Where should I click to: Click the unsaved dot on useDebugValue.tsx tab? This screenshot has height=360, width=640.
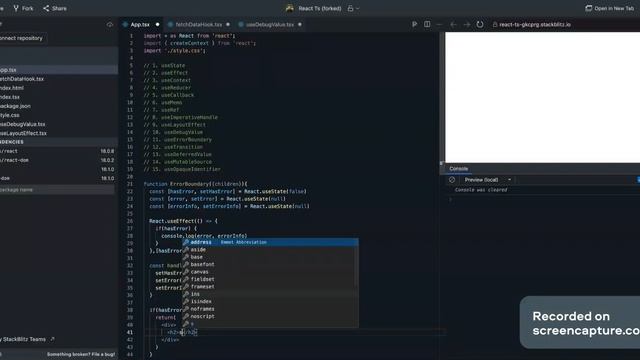point(300,24)
